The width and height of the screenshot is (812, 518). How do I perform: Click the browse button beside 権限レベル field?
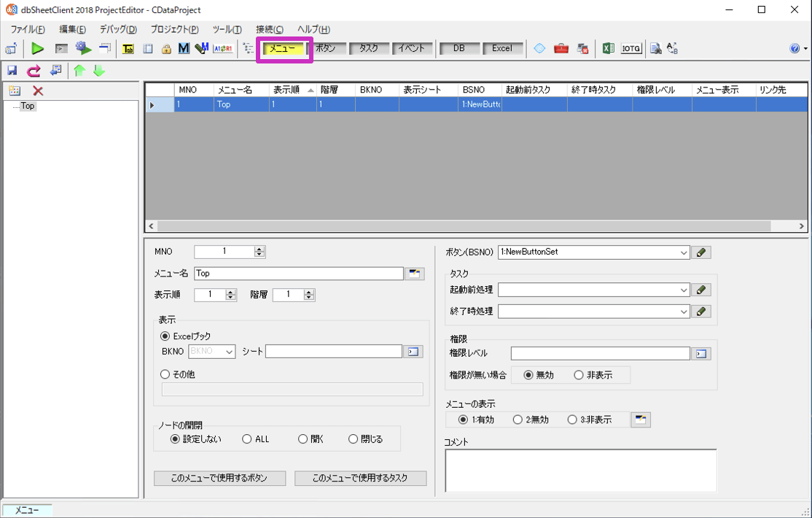[x=701, y=354]
